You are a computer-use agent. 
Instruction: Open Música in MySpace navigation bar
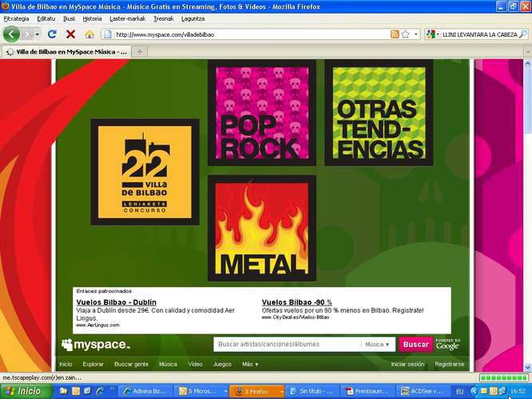coord(168,364)
